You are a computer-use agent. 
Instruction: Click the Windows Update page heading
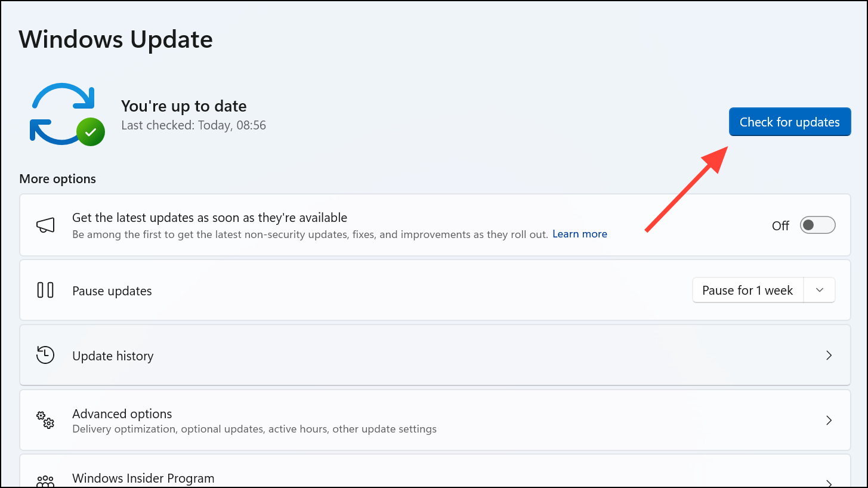[116, 39]
